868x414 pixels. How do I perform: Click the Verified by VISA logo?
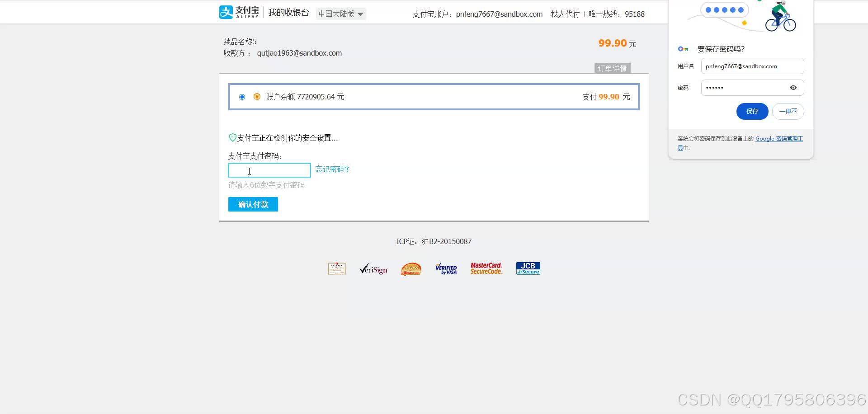(446, 268)
